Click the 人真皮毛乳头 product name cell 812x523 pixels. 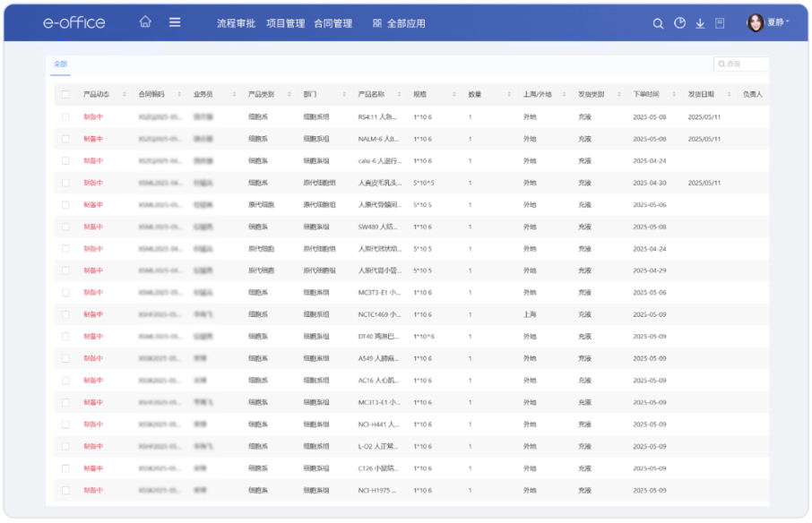(x=380, y=183)
